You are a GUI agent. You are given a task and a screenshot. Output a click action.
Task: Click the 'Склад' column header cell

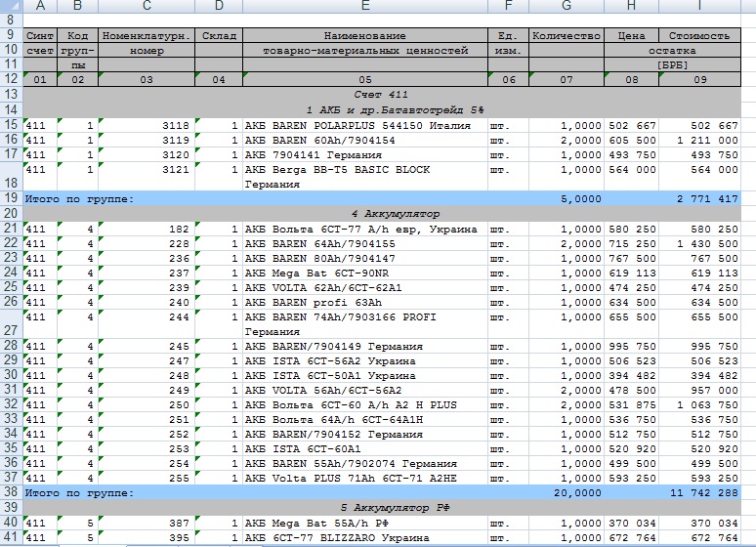click(219, 35)
